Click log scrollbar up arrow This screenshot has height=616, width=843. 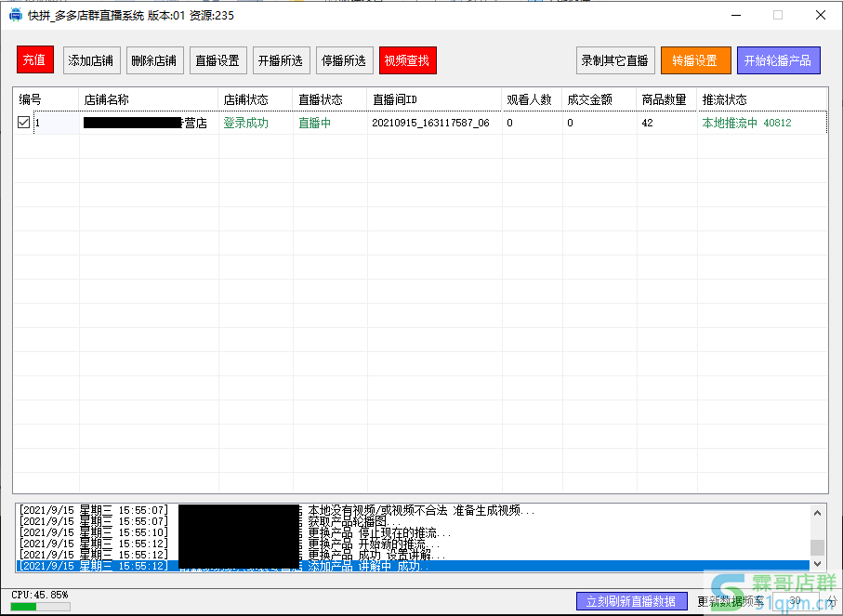tap(817, 511)
